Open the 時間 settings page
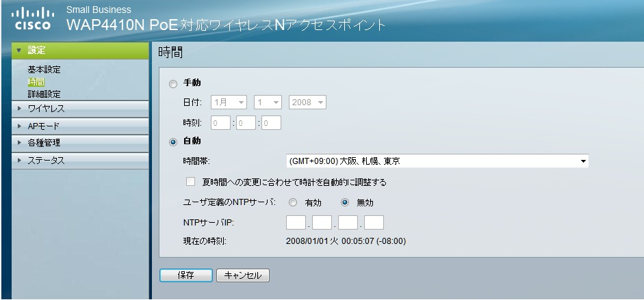Screen dimensions: 644x300 click(36, 82)
